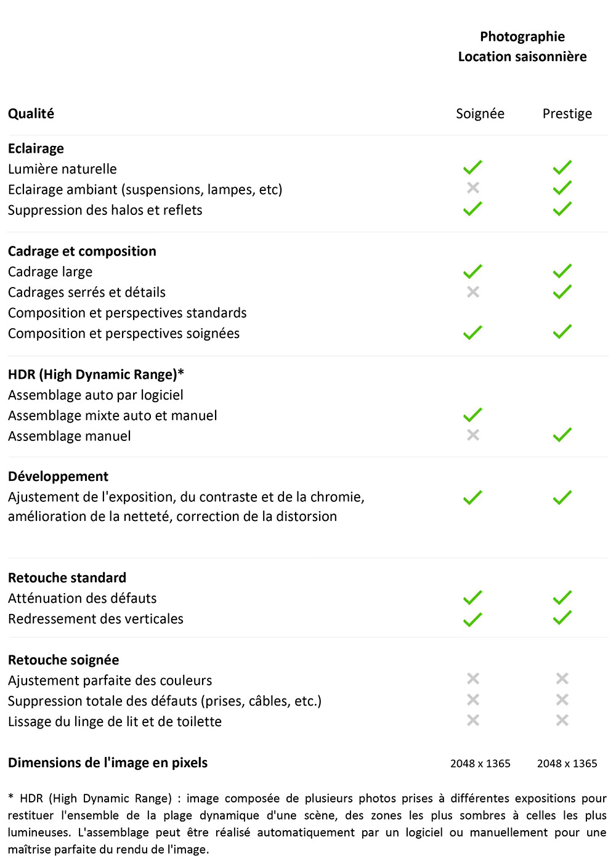Image resolution: width=616 pixels, height=864 pixels.
Task: Click Prestige cross for Ajustement parfaite des couleurs
Action: coord(562,679)
